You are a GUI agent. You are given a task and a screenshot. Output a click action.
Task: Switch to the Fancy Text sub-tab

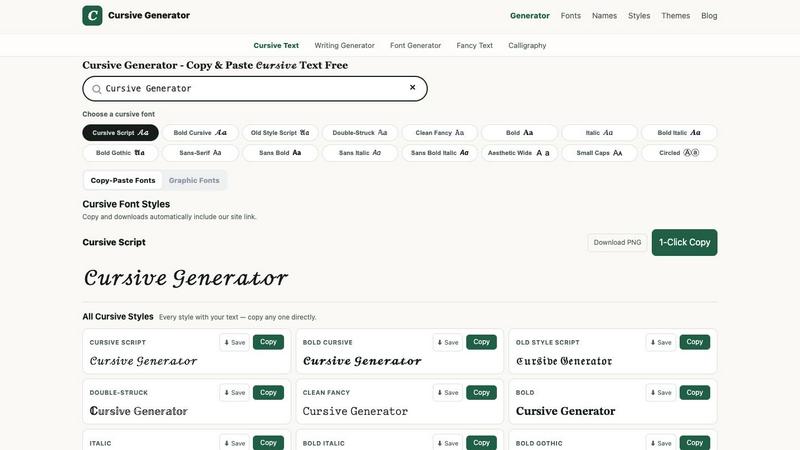tap(474, 45)
